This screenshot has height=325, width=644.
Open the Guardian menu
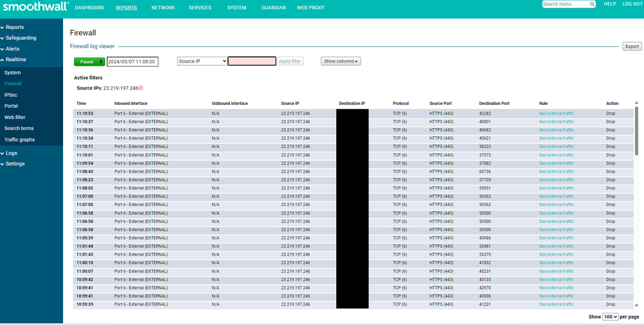tap(274, 8)
